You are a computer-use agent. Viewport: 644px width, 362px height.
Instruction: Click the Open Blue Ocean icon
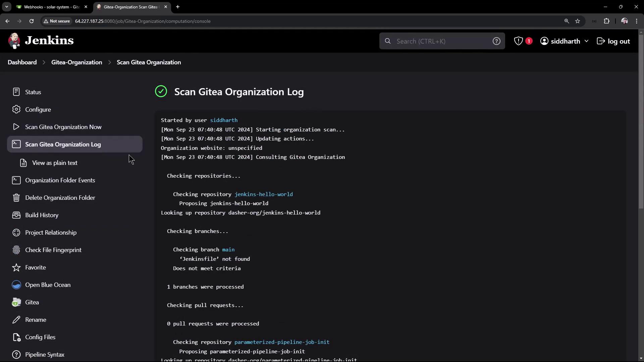click(x=16, y=285)
